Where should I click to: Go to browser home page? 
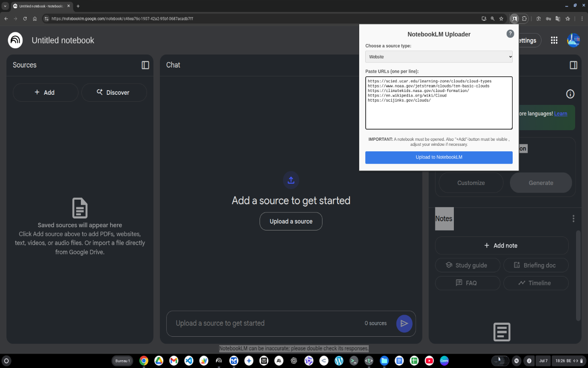(35, 19)
